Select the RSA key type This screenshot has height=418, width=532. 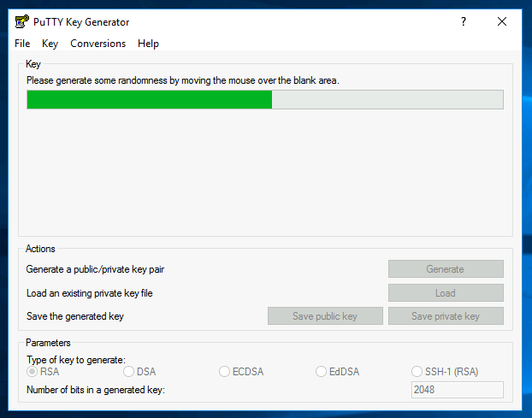(x=33, y=372)
